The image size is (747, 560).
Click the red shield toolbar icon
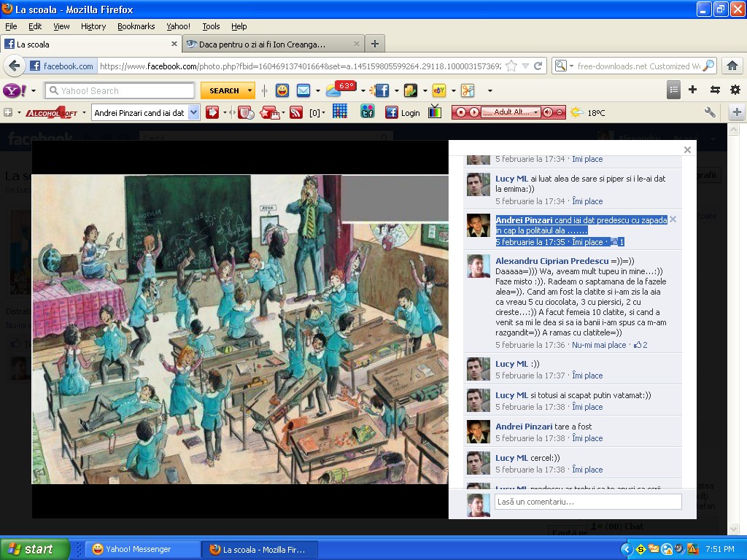pyautogui.click(x=245, y=113)
